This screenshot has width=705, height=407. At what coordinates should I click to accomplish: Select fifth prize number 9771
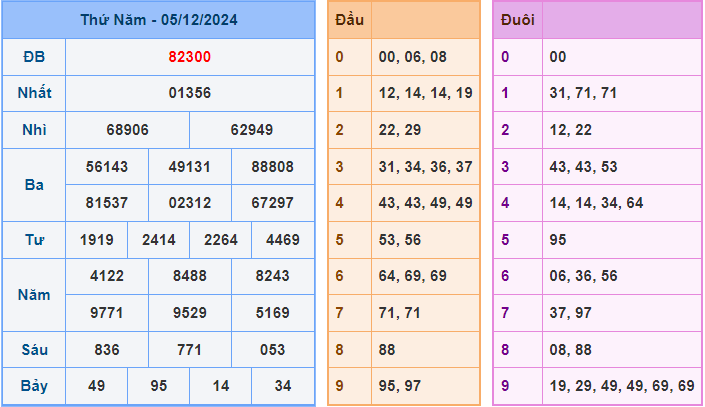point(107,313)
